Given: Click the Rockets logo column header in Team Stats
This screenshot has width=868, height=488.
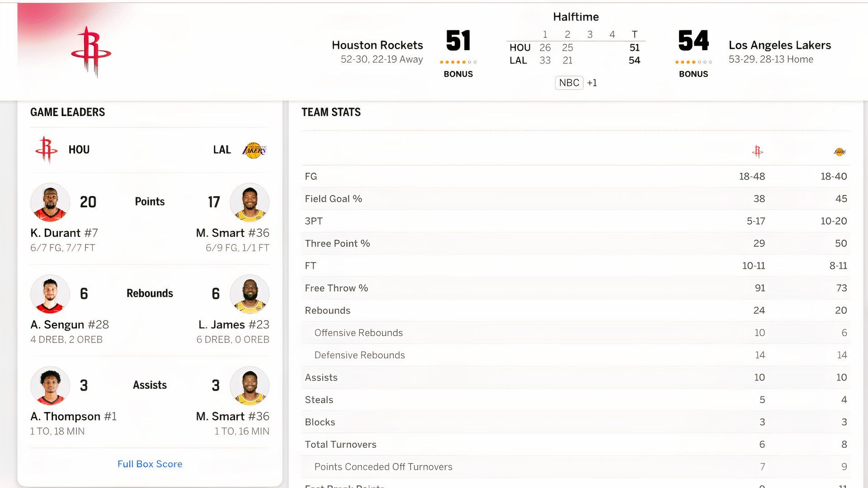Looking at the screenshot, I should (x=757, y=151).
